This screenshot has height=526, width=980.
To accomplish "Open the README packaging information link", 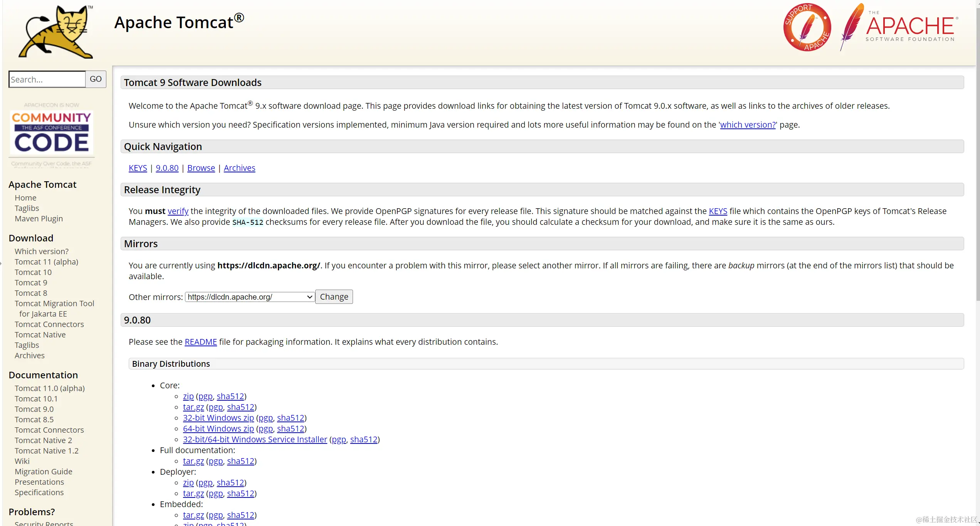I will pyautogui.click(x=200, y=342).
